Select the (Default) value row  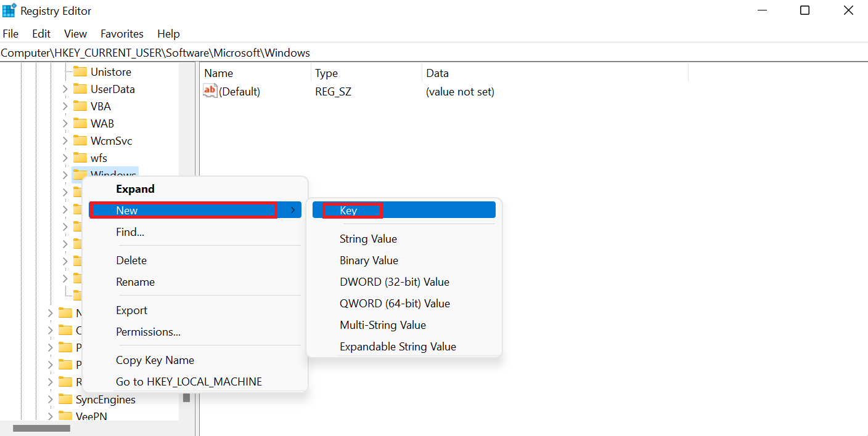click(444, 92)
